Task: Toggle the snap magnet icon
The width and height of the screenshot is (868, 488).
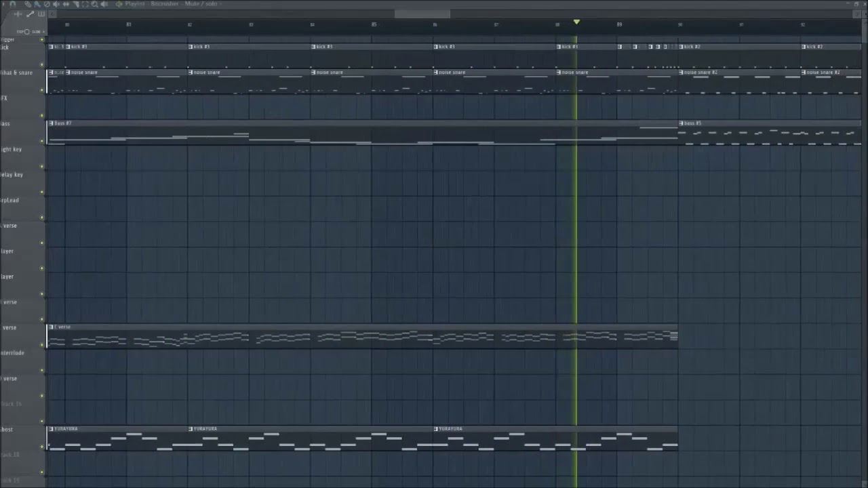Action: pos(12,4)
